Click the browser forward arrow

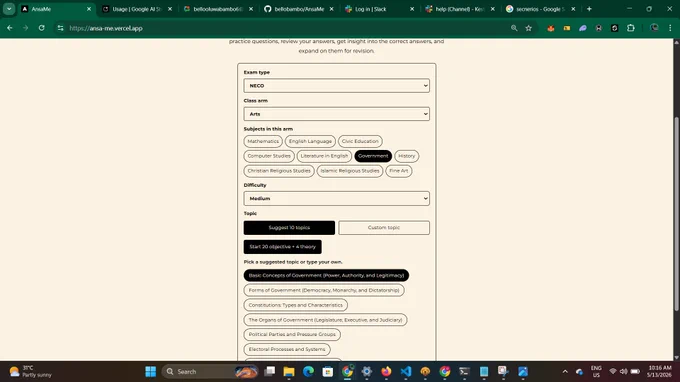(x=26, y=28)
